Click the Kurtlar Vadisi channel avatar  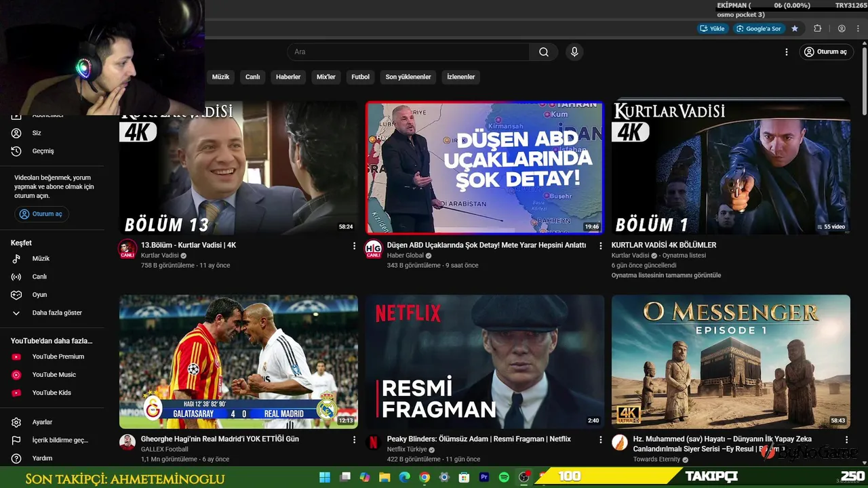pos(127,249)
